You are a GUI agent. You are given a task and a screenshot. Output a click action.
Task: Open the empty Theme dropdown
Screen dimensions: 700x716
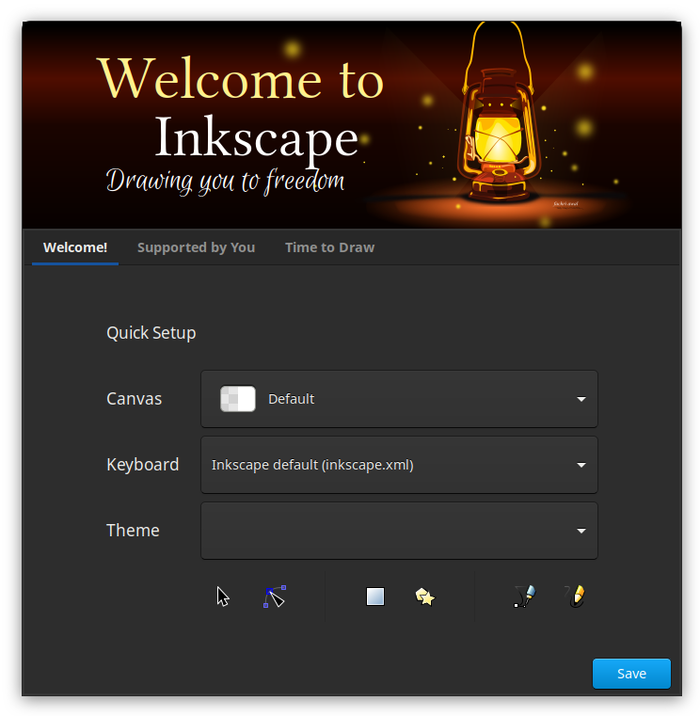tap(399, 531)
